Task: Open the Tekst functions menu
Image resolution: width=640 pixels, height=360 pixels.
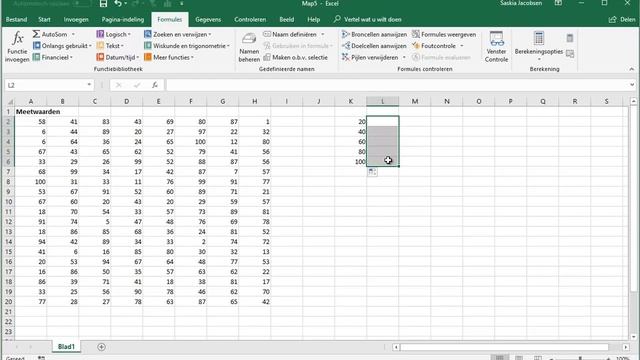Action: coord(110,46)
